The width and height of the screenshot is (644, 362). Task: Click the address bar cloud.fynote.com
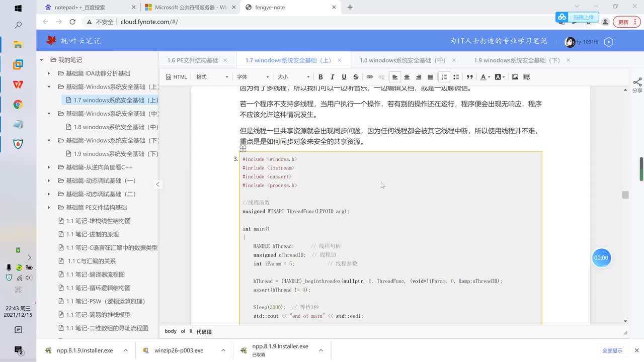coord(149,22)
